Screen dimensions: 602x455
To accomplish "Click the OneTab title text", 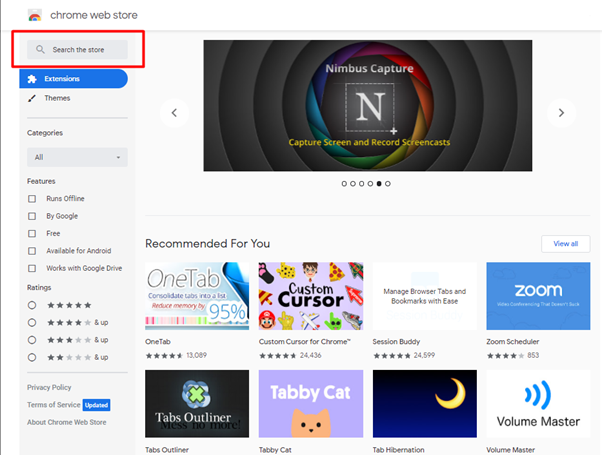I will [158, 342].
